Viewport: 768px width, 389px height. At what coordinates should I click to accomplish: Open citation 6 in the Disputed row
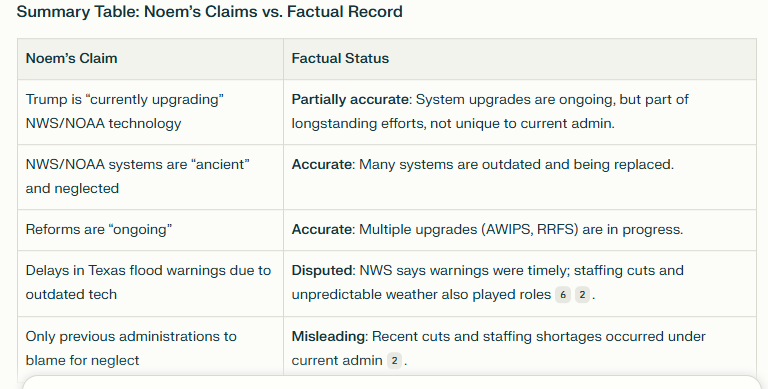563,295
